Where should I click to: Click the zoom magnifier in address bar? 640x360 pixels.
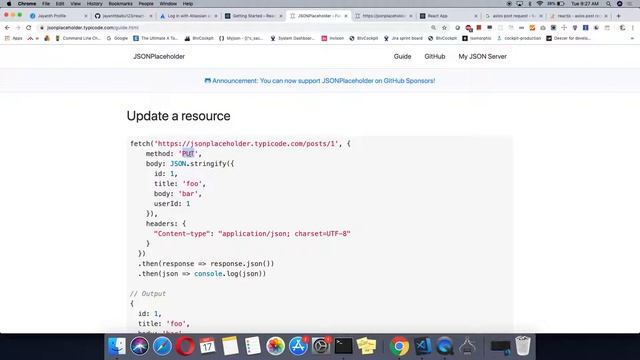(433, 27)
